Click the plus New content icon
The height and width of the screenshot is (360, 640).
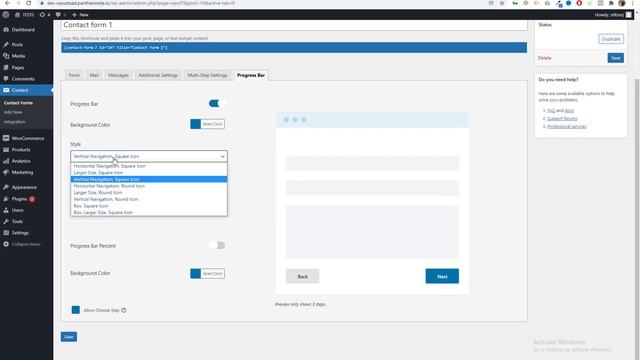click(x=74, y=15)
